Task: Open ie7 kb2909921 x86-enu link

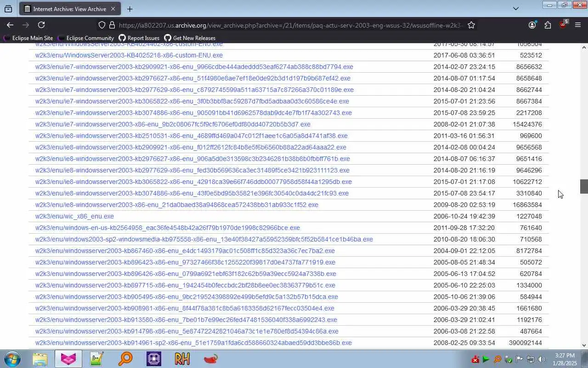Action: coord(194,67)
